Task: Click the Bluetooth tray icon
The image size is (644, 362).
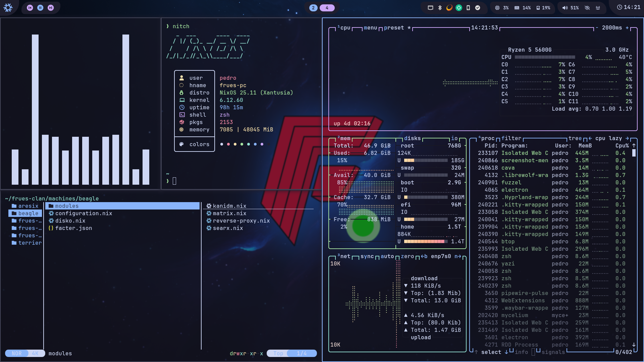Action: point(440,7)
